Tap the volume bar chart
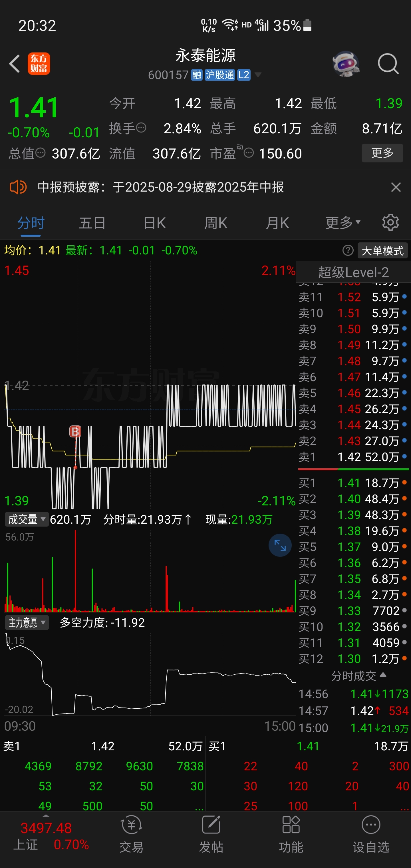 coord(150,571)
